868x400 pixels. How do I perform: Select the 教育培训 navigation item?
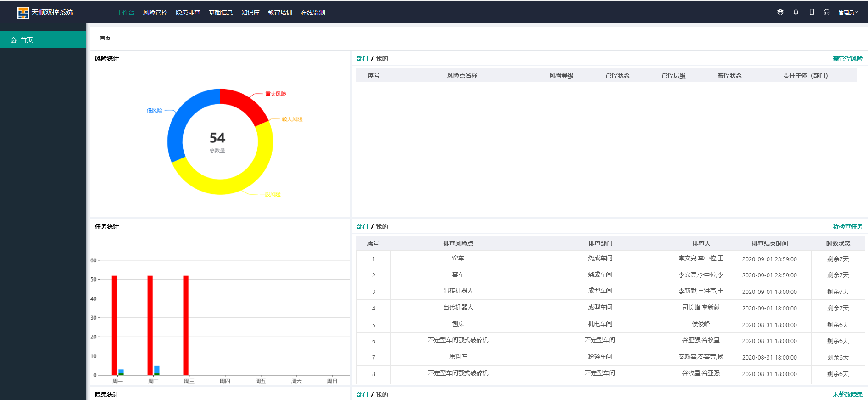280,12
